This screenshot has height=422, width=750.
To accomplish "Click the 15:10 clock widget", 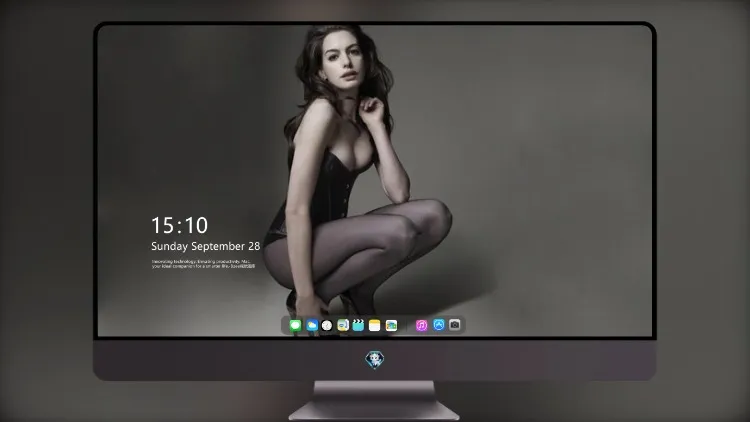I will [179, 225].
